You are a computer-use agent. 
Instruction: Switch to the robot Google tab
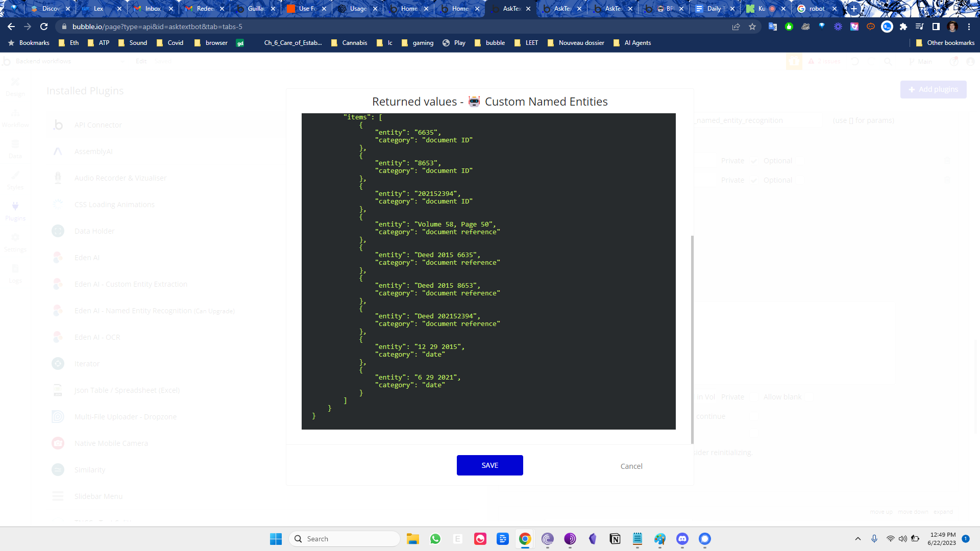pos(816,9)
